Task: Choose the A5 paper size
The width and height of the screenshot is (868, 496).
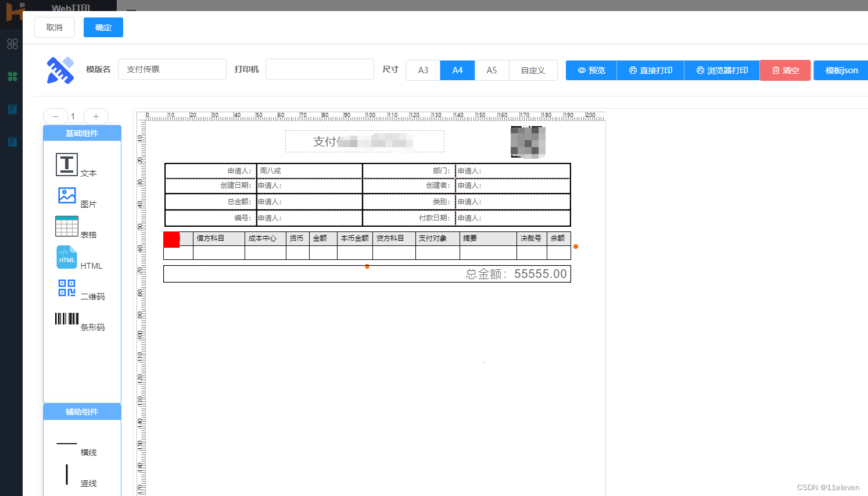Action: click(492, 70)
